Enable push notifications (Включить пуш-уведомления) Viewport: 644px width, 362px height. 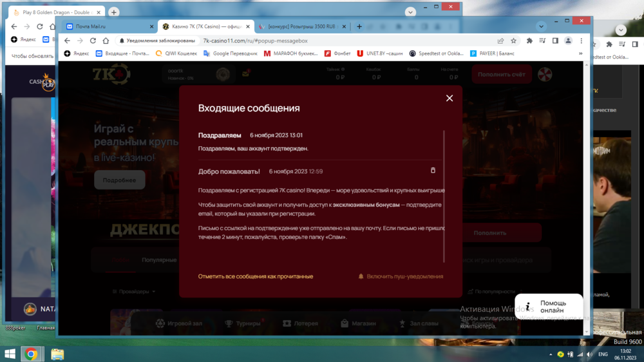pos(401,276)
